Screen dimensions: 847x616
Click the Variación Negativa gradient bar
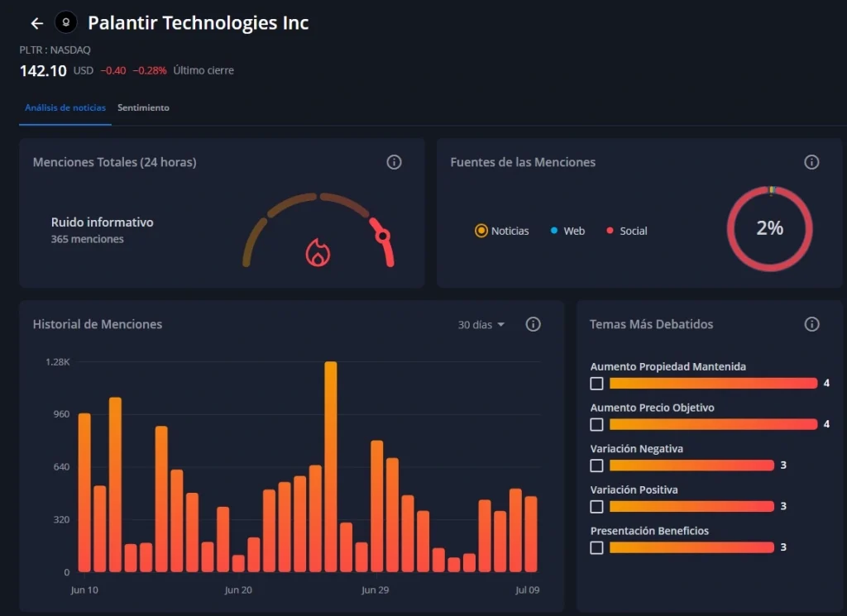click(691, 466)
